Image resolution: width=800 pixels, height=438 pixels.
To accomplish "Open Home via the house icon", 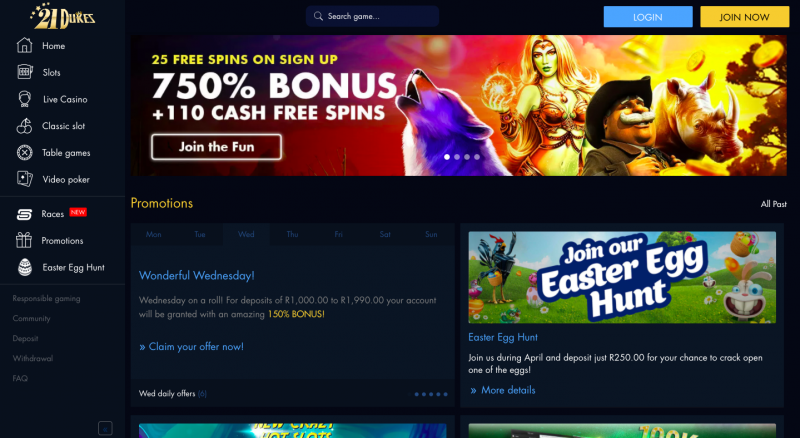I will pos(24,45).
